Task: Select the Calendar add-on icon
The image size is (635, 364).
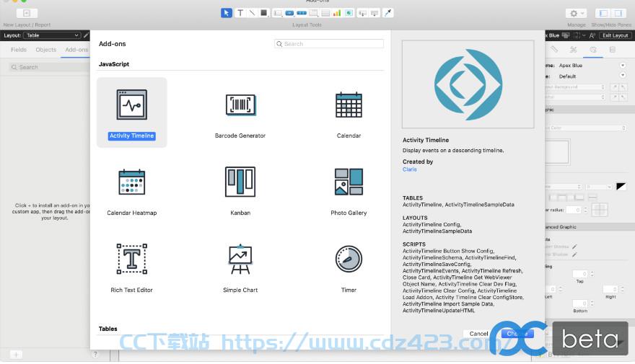Action: (349, 105)
